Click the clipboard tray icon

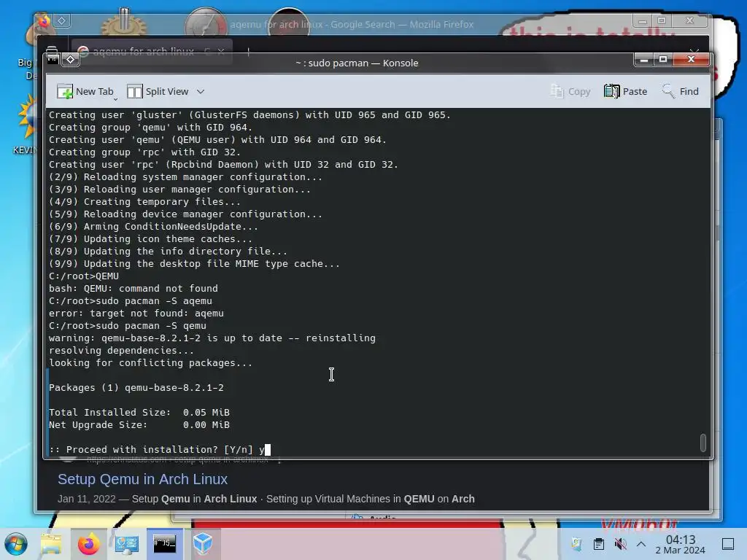tap(599, 544)
